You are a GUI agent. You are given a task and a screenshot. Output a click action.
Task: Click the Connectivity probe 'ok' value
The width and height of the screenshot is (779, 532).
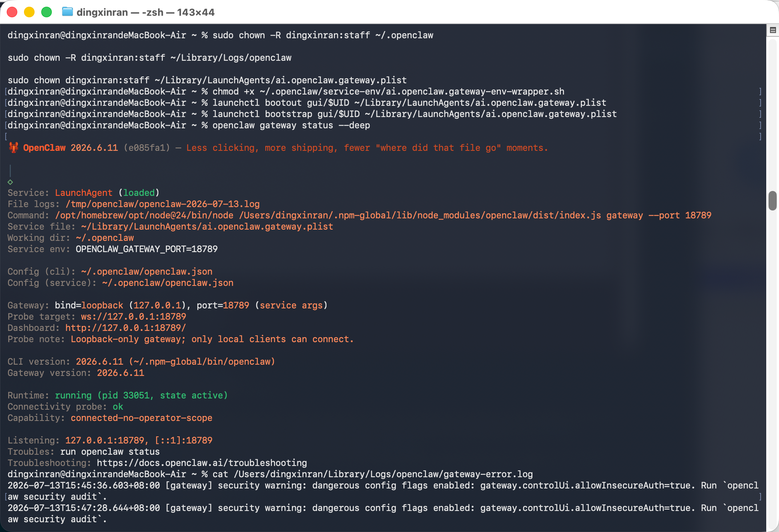[118, 407]
